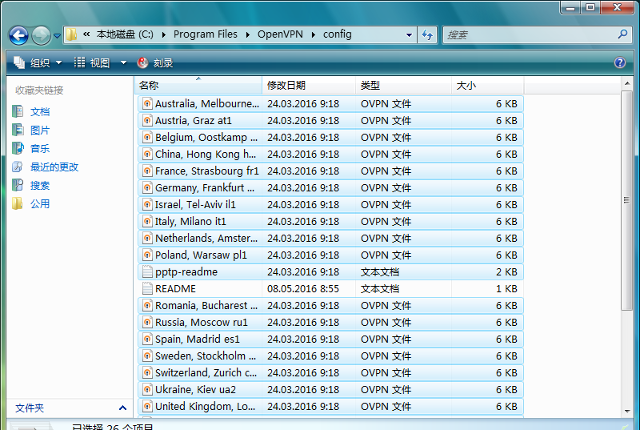Viewport: 640px width, 430px height.
Task: Click the Spain, Madrid es1 file name
Action: [197, 339]
